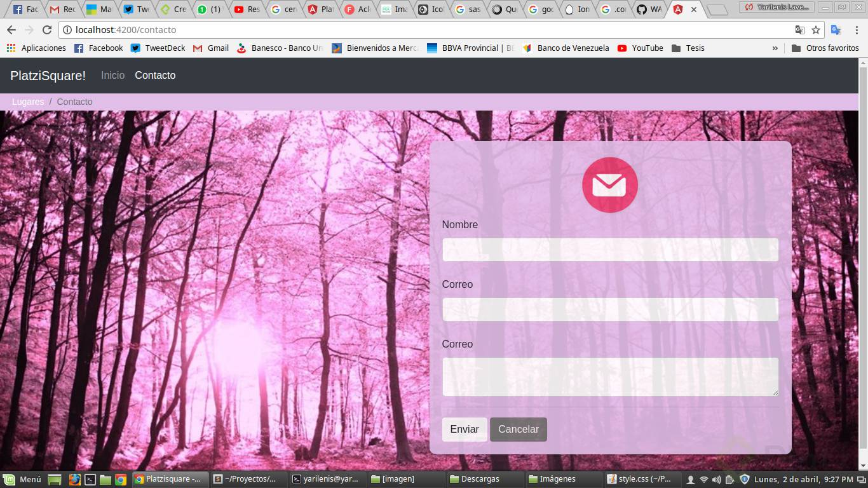Open the Chrome three-dot menu

(857, 30)
